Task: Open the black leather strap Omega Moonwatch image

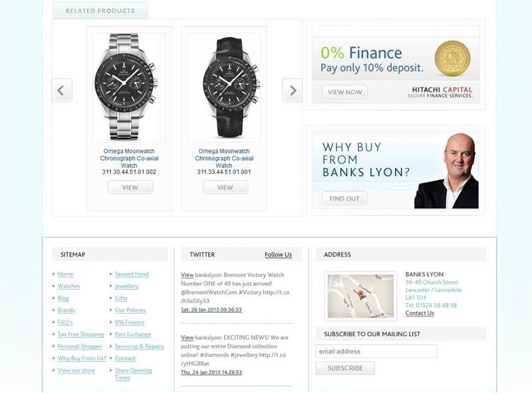Action: 224,87
